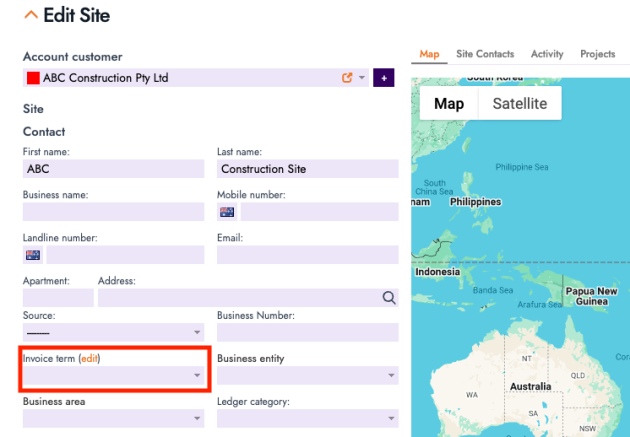Click into the Email input field

click(307, 255)
